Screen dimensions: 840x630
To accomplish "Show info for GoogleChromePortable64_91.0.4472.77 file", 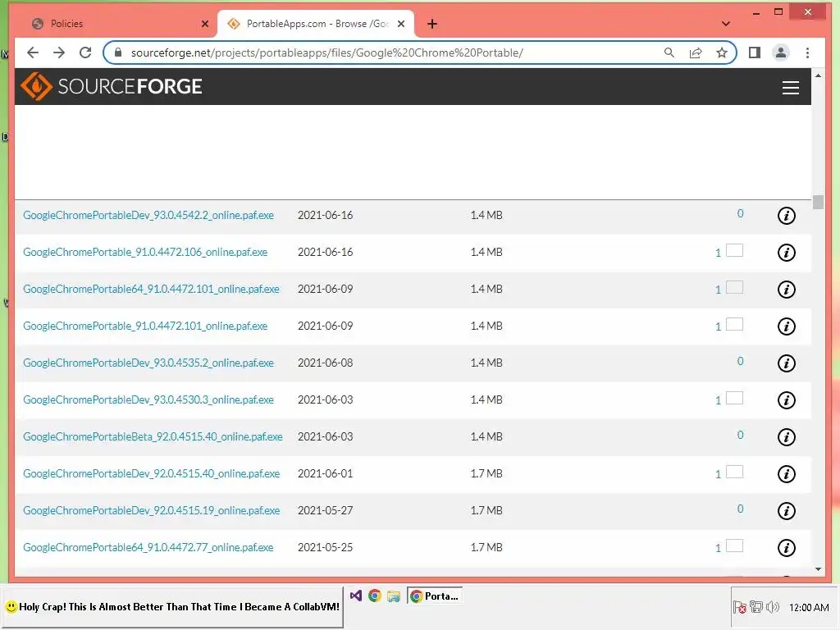I will pyautogui.click(x=786, y=548).
